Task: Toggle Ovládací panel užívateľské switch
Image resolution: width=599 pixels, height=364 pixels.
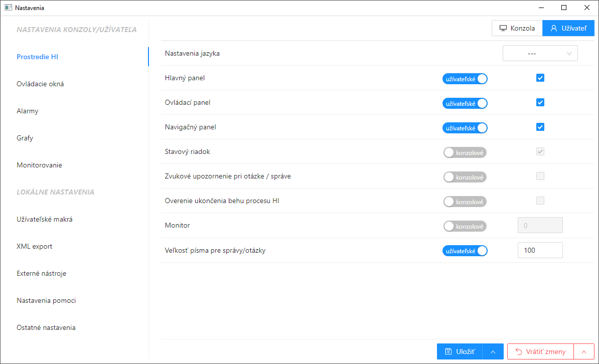Action: pos(465,103)
